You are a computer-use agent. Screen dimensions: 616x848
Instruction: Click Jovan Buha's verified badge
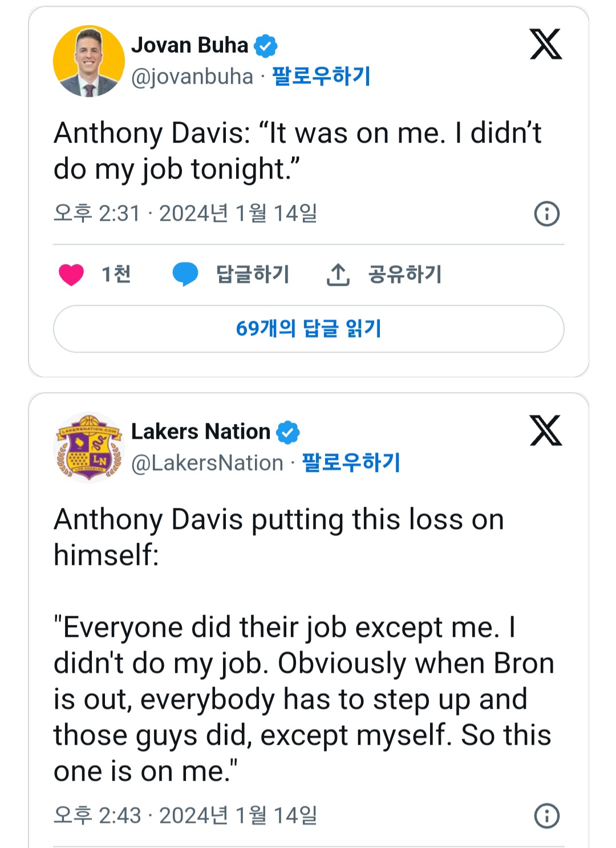point(265,46)
